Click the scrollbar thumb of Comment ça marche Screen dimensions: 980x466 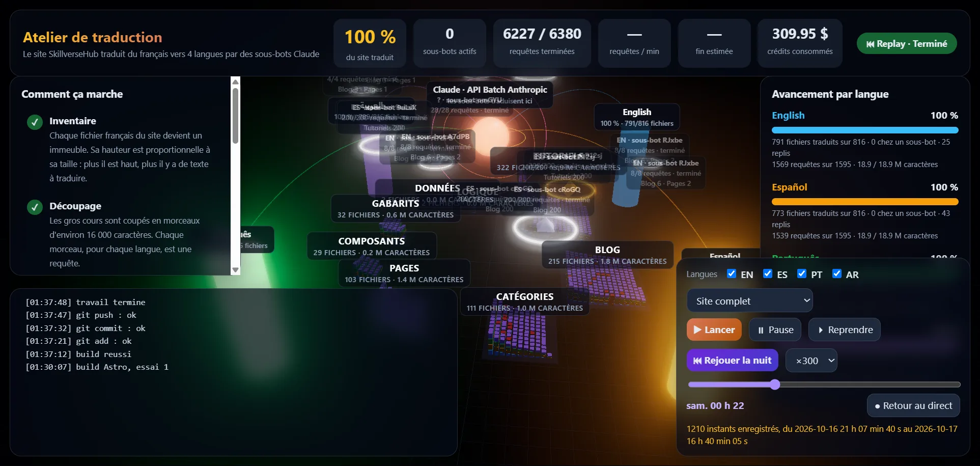click(x=235, y=116)
